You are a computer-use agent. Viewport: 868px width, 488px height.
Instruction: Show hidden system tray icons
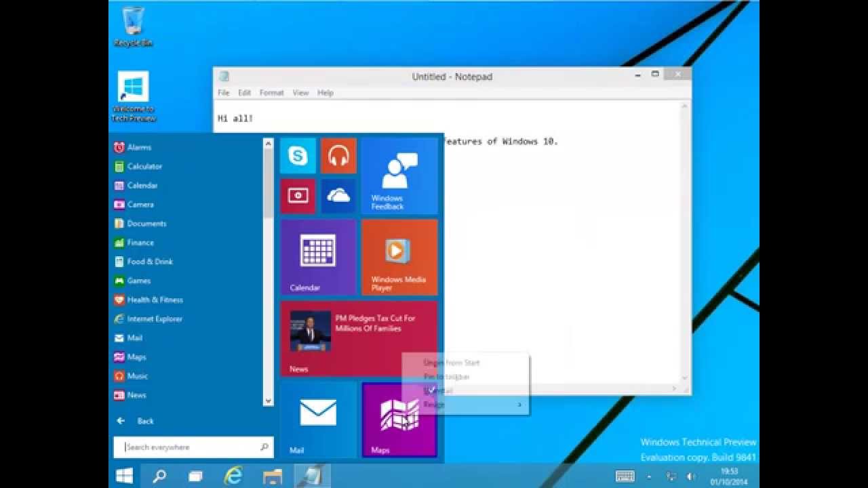tap(650, 476)
